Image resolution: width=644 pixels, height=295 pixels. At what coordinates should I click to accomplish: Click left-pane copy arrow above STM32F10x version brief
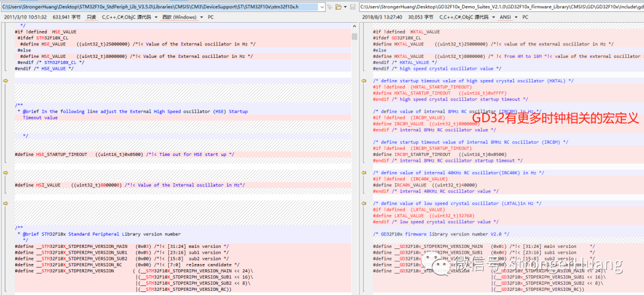5,203
